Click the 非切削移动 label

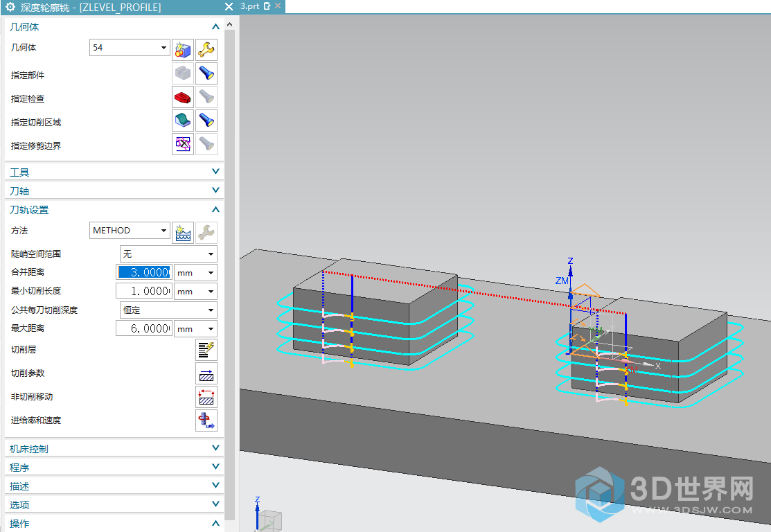coord(32,397)
